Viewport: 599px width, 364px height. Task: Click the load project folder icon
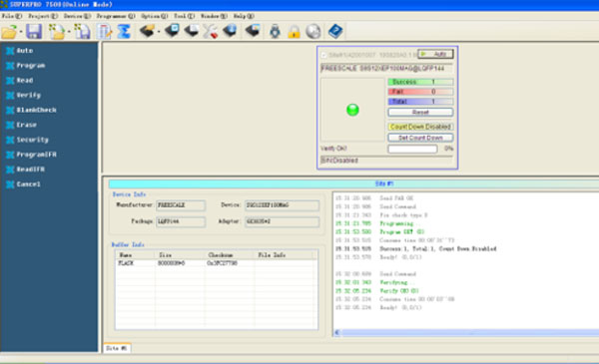pyautogui.click(x=57, y=31)
